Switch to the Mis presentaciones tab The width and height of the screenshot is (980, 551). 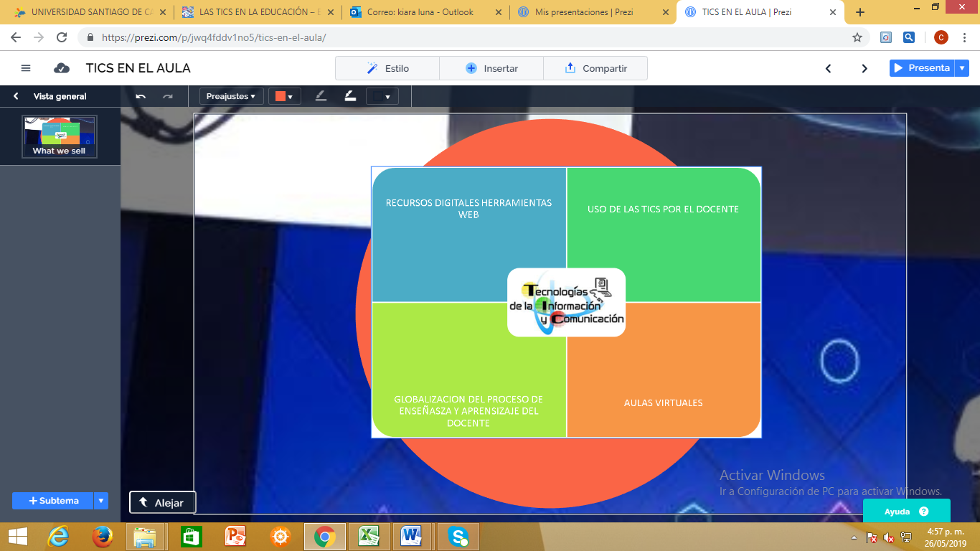583,12
